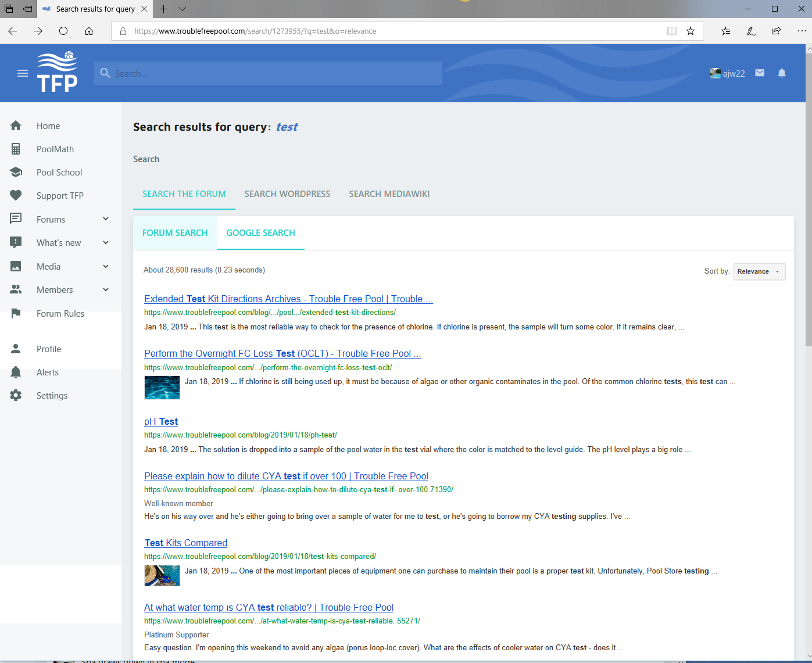Open the hamburger menu in TFP header

coord(23,73)
